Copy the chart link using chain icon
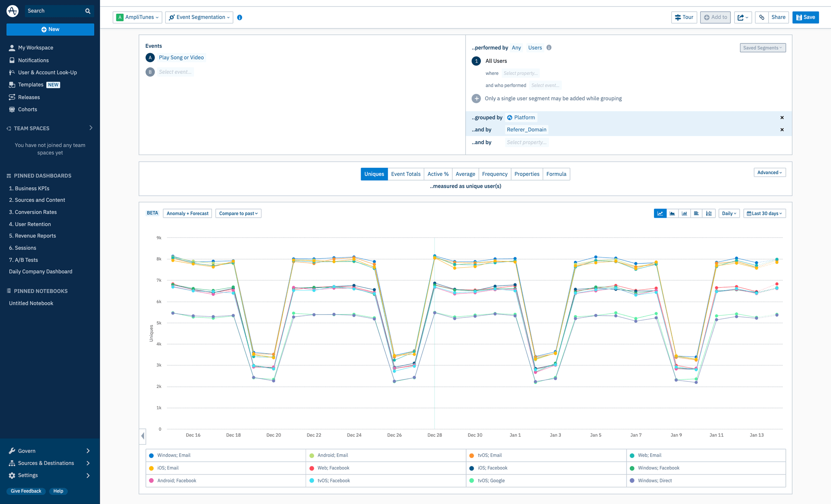 click(x=762, y=17)
